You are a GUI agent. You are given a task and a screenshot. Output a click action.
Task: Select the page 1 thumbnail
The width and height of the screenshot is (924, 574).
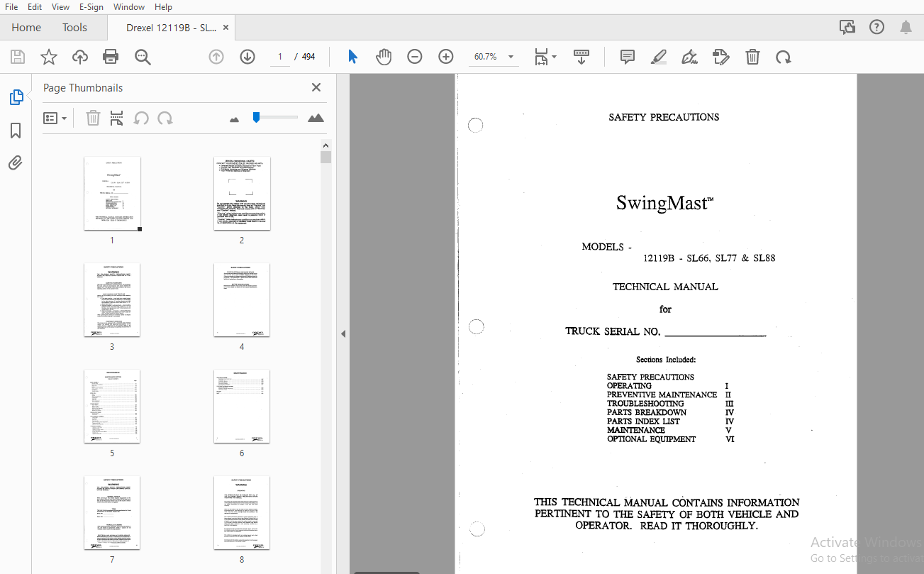pyautogui.click(x=112, y=194)
